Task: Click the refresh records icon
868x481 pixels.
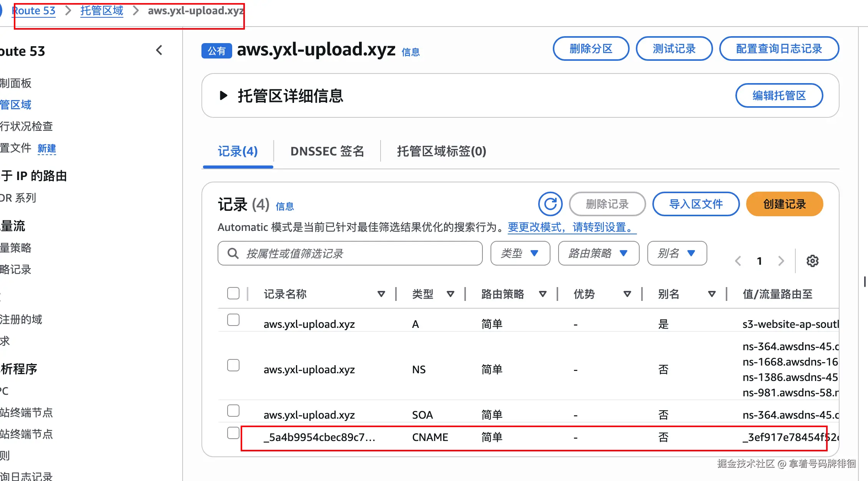Action: [550, 204]
